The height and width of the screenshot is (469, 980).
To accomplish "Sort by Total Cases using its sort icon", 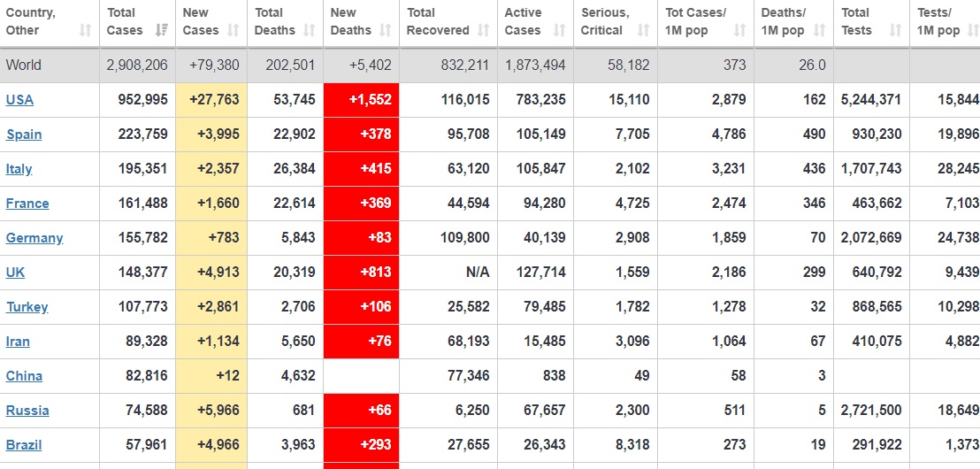I will pos(161,30).
